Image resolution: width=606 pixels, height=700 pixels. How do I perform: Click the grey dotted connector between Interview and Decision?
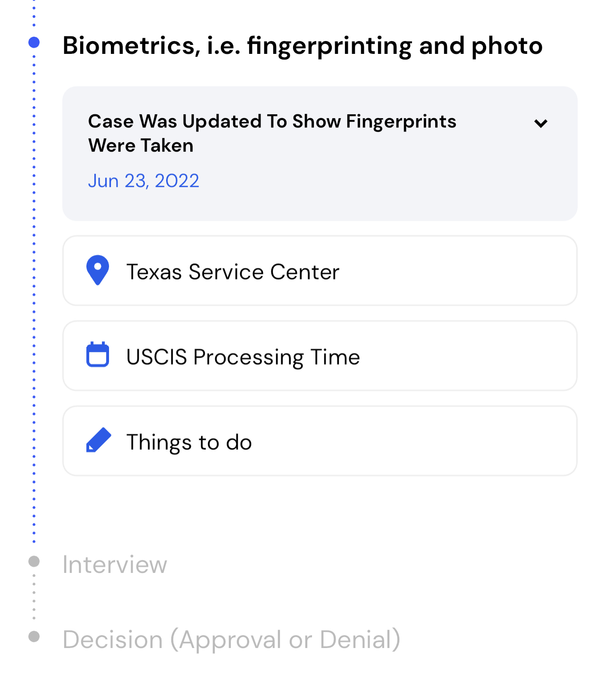point(34,598)
